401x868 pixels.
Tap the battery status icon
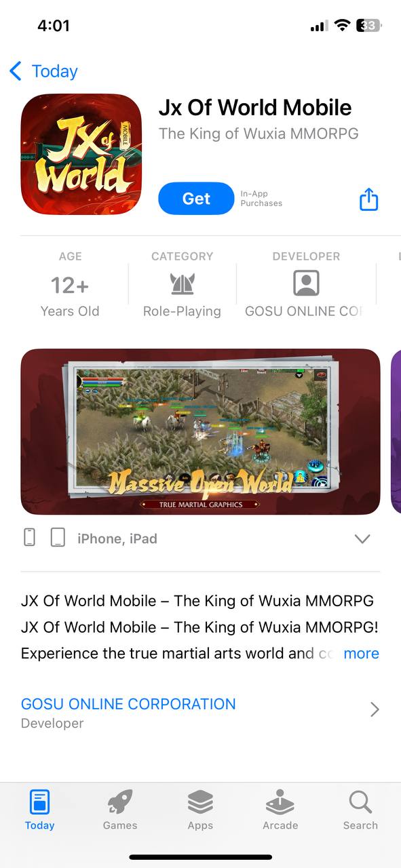[370, 26]
